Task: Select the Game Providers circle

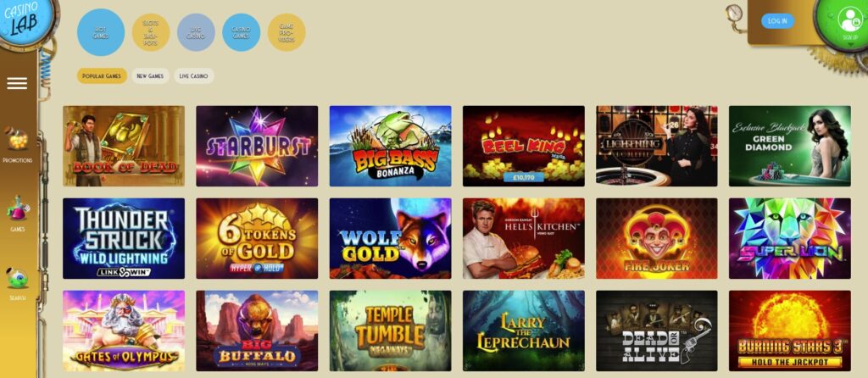Action: [287, 33]
